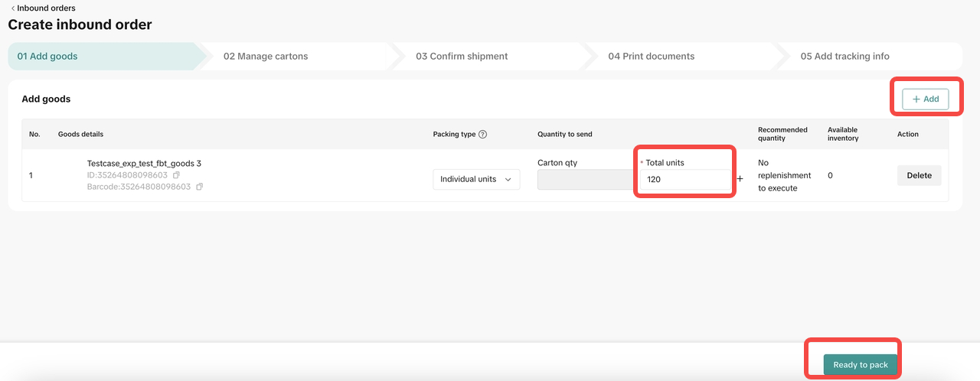This screenshot has height=381, width=980.
Task: Focus the Total units input field
Action: coord(685,180)
